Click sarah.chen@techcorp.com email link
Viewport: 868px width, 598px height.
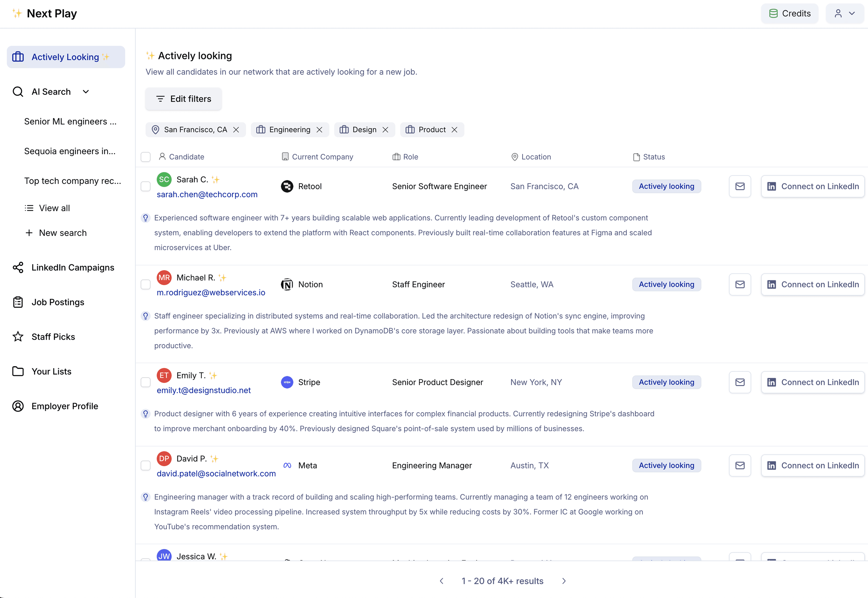tap(207, 194)
